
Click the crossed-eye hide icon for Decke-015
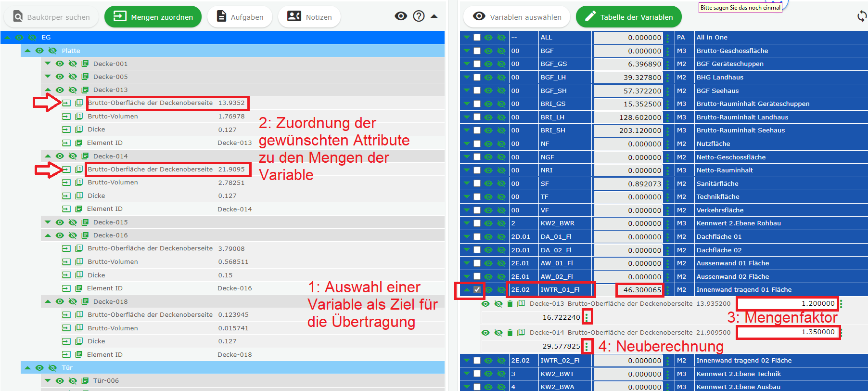click(73, 222)
